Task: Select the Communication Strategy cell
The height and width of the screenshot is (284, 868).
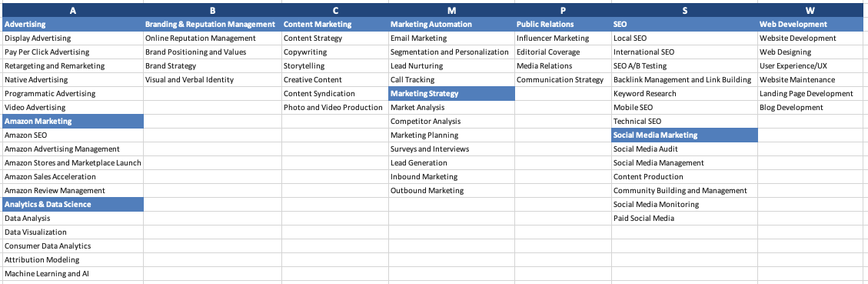Action: (563, 80)
